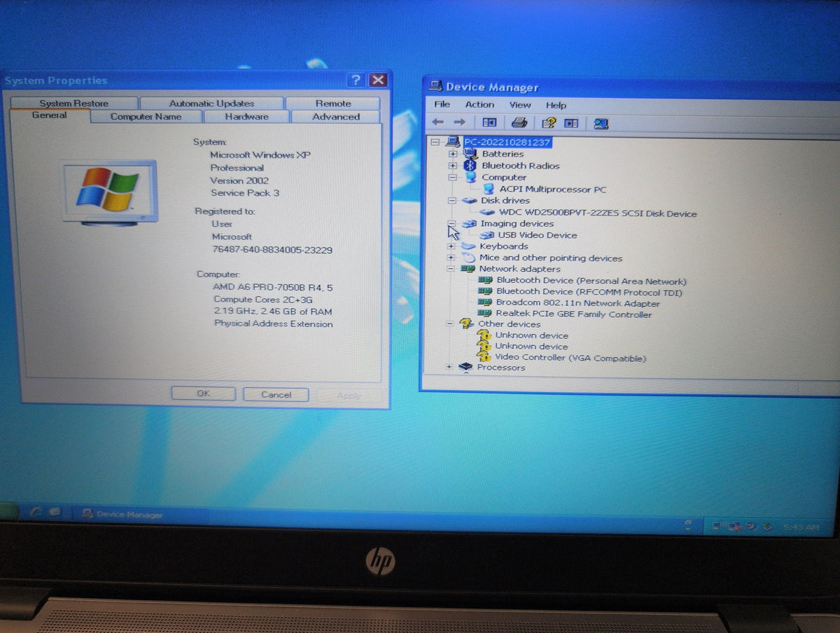
Task: Click the Keyboards category icon
Action: pyautogui.click(x=468, y=246)
